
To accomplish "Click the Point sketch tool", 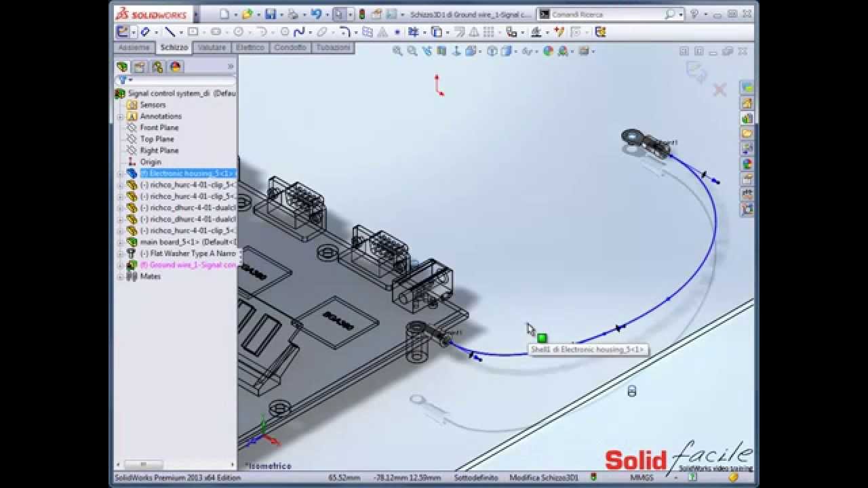I will click(x=397, y=32).
